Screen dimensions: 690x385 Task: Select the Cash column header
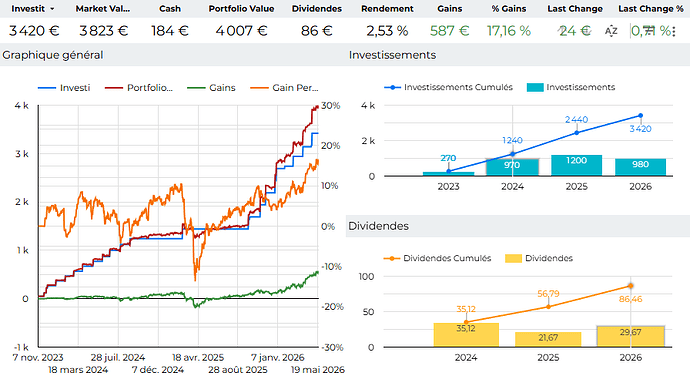tap(170, 9)
